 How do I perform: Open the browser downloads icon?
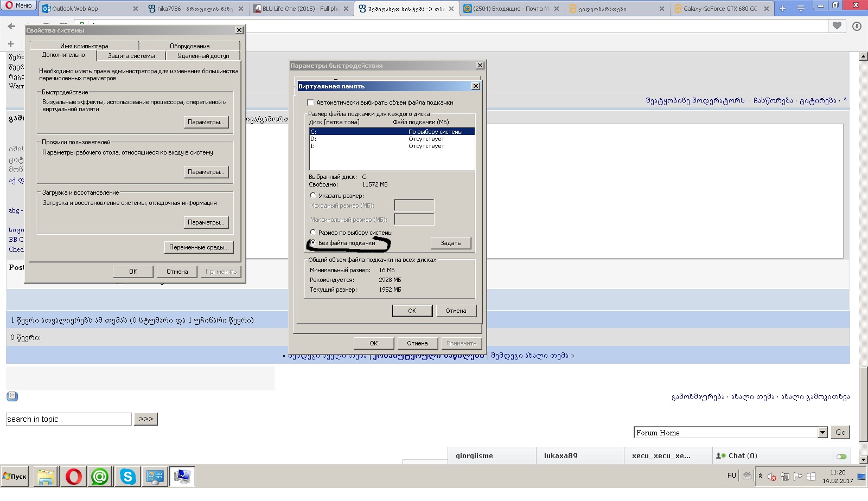857,26
